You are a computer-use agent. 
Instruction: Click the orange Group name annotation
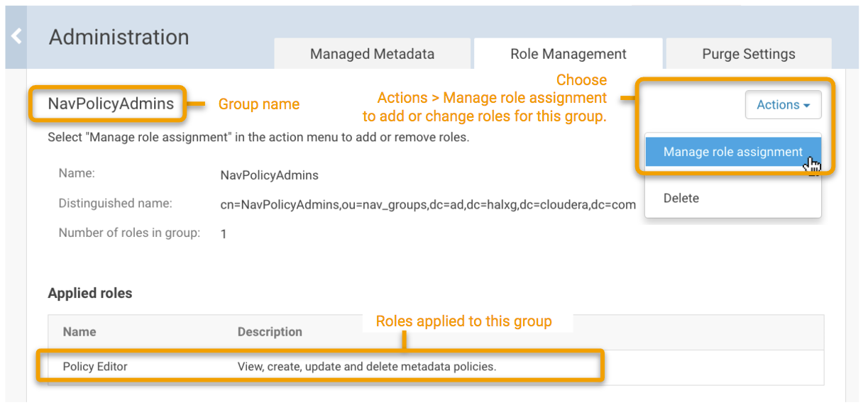pos(258,104)
